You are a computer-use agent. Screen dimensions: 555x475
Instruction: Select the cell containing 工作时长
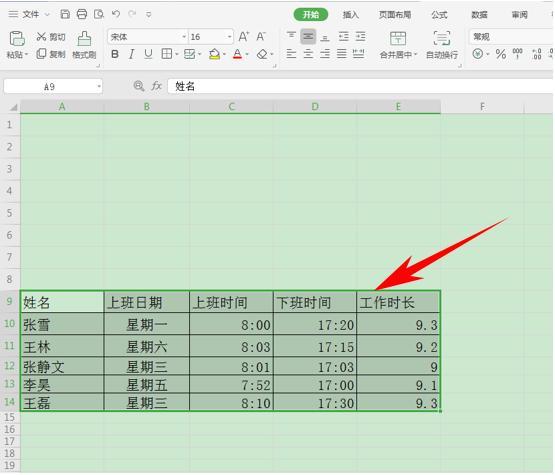tap(398, 302)
